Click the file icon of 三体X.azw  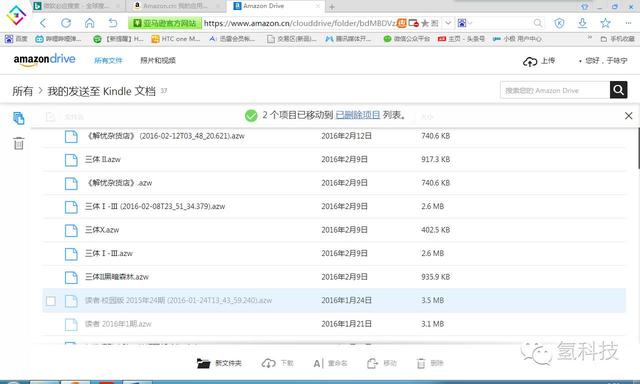(71, 230)
